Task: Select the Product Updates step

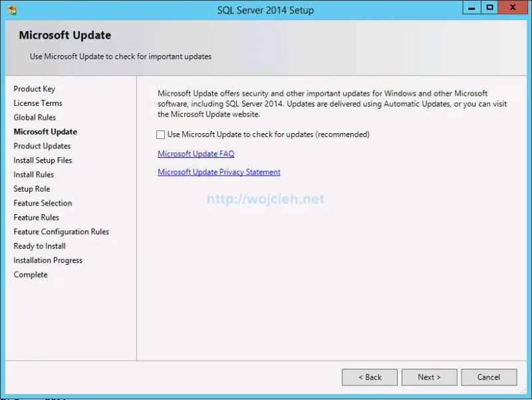Action: tap(42, 146)
